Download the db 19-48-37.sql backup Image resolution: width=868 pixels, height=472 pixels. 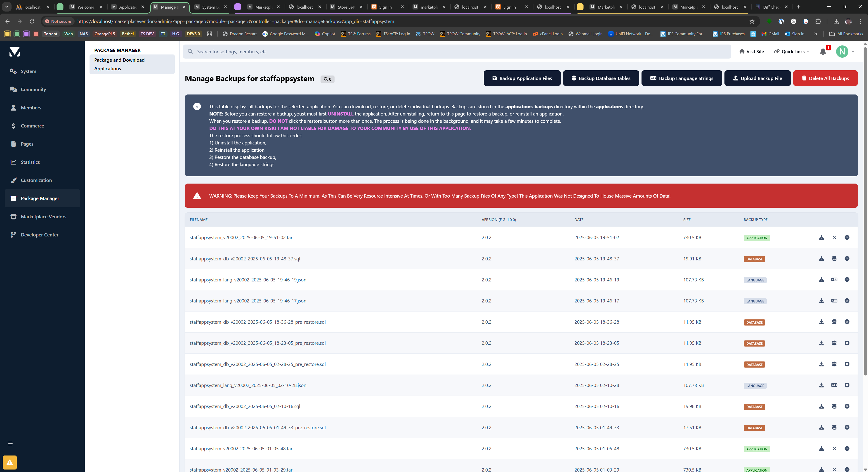click(821, 259)
